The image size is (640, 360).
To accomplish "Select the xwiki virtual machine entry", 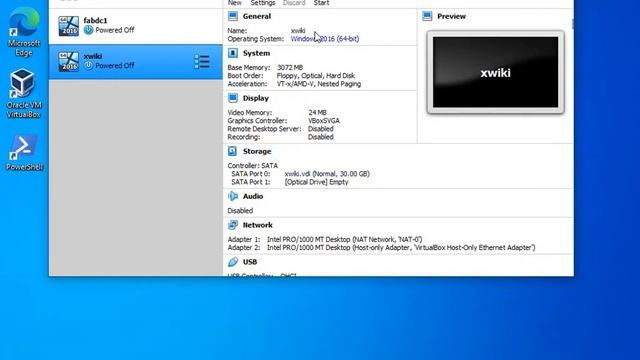I will (136, 62).
